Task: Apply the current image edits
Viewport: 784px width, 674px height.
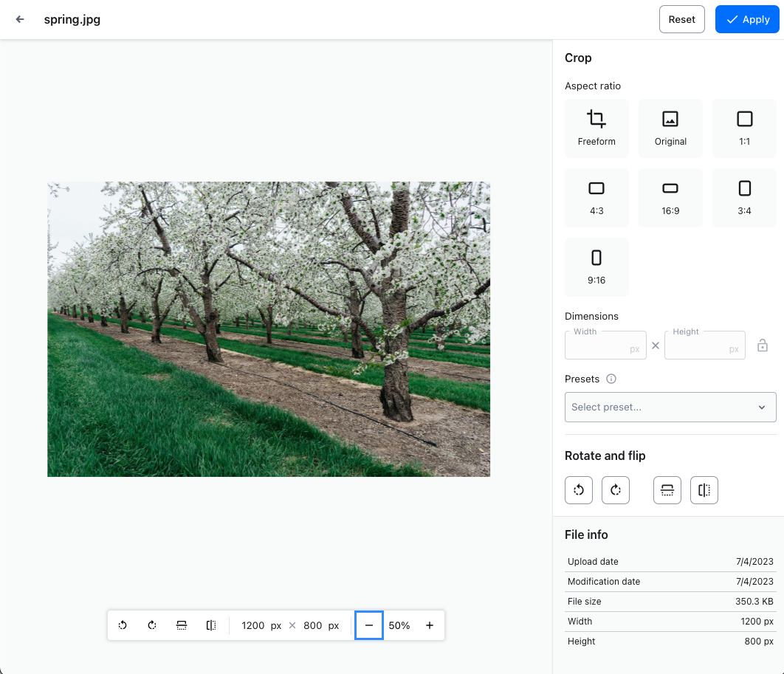Action: pyautogui.click(x=746, y=19)
